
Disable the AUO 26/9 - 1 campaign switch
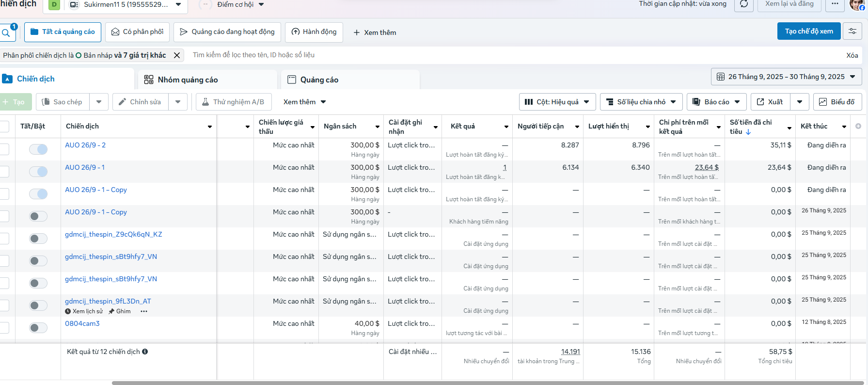[x=38, y=172]
